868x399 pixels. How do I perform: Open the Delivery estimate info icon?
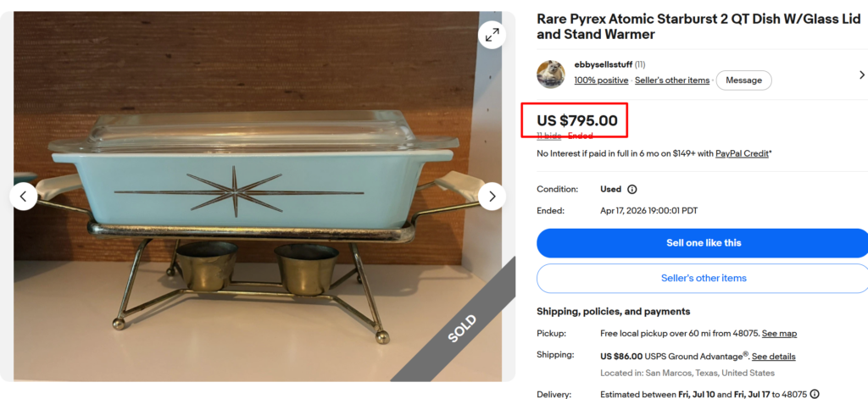tap(815, 394)
